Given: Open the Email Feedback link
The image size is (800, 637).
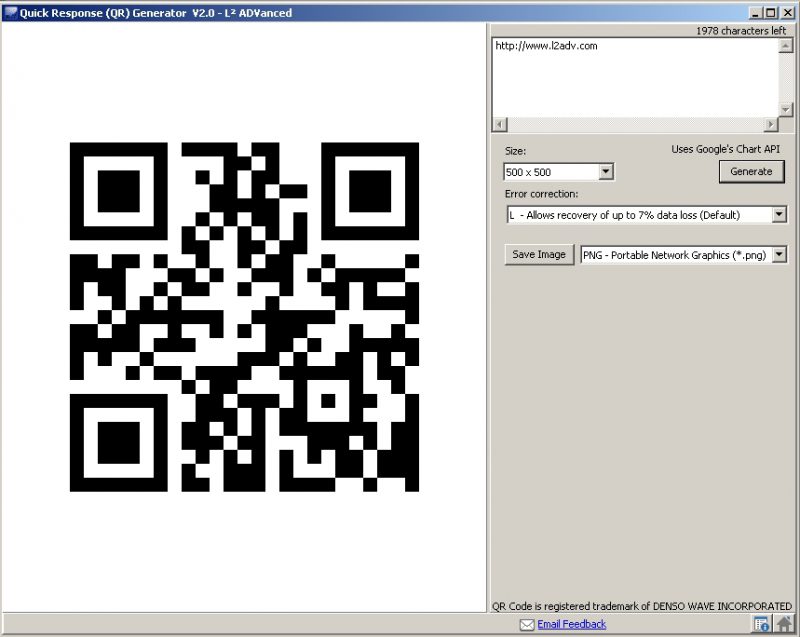Looking at the screenshot, I should 571,624.
